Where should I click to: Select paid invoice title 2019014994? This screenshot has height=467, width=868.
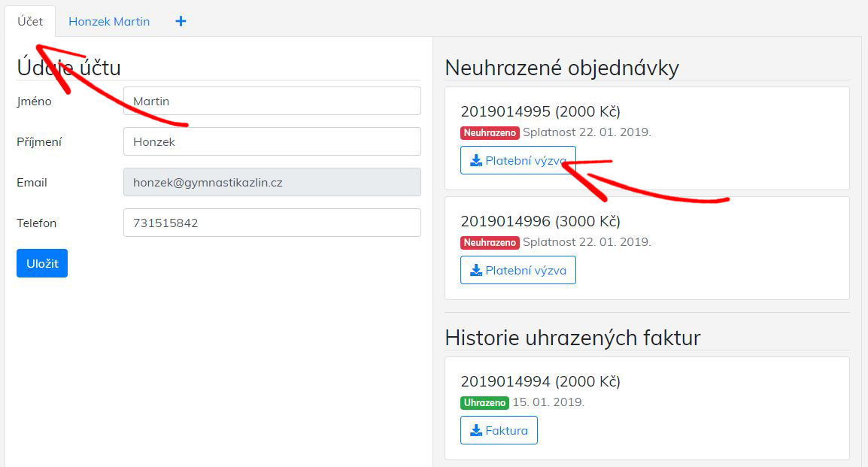pyautogui.click(x=540, y=381)
